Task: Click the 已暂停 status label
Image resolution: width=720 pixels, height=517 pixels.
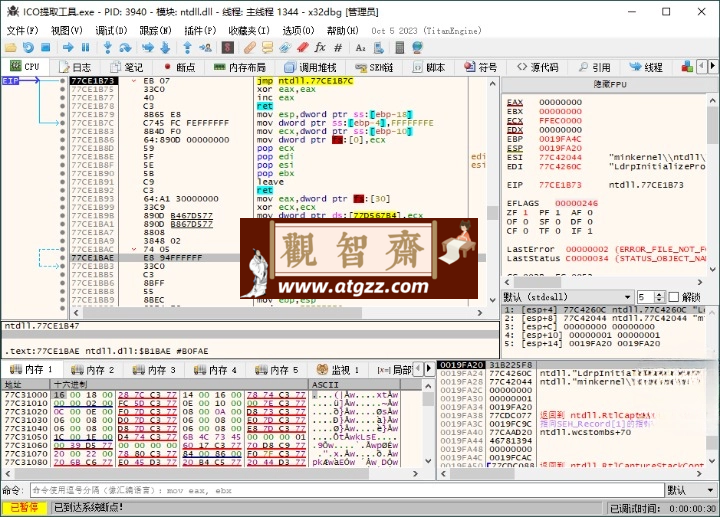Action: [x=24, y=507]
